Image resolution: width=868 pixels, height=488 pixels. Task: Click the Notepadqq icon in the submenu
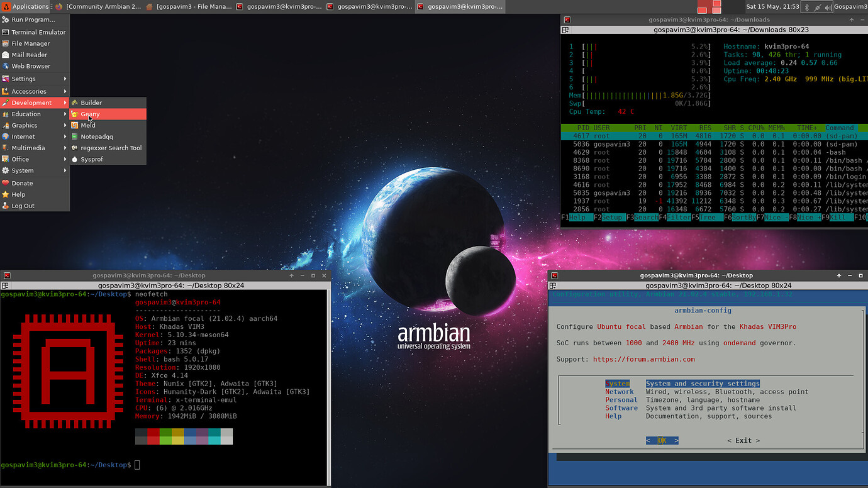click(x=75, y=136)
